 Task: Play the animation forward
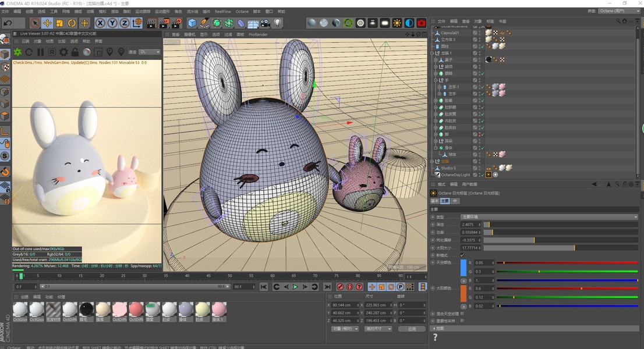295,287
